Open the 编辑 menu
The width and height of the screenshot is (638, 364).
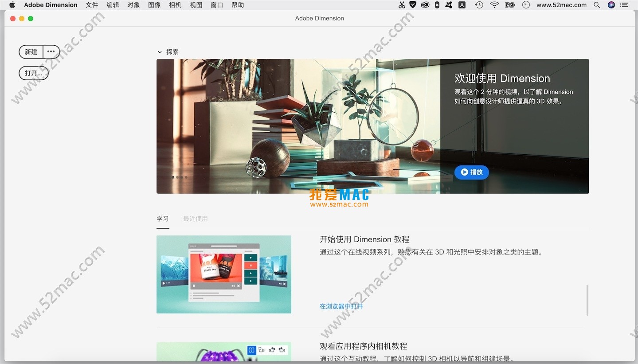(x=113, y=5)
